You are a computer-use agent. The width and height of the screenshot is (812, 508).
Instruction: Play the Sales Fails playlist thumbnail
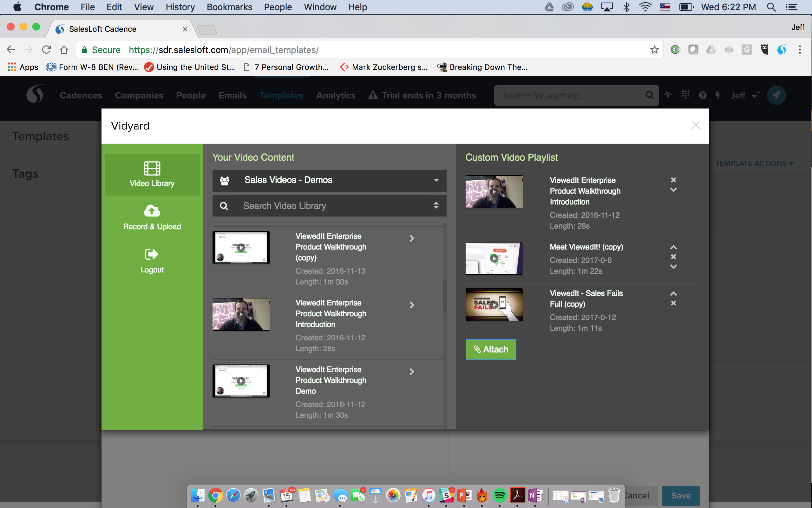tap(494, 305)
